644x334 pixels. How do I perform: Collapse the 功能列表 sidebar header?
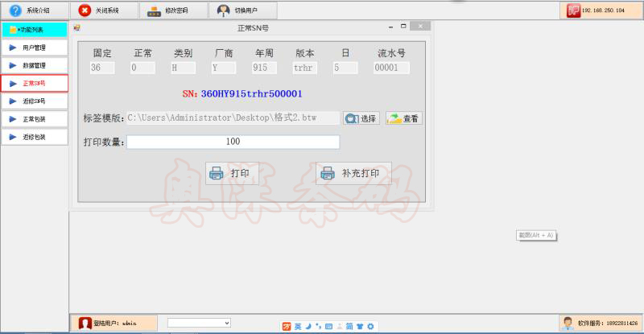[x=34, y=30]
